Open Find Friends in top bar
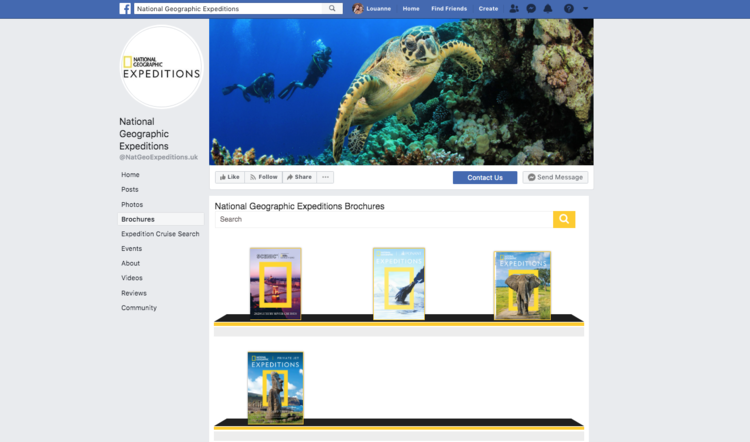750x442 pixels. click(x=449, y=9)
